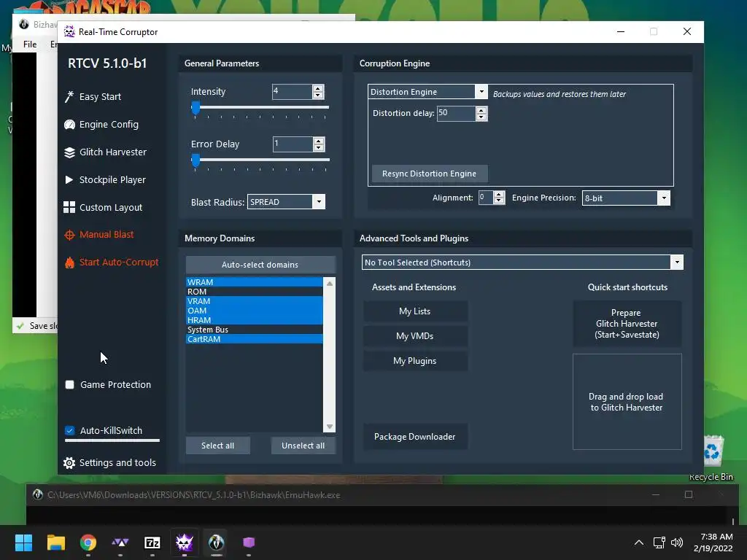Click the Start Auto-Corrupt flame icon

[69, 262]
